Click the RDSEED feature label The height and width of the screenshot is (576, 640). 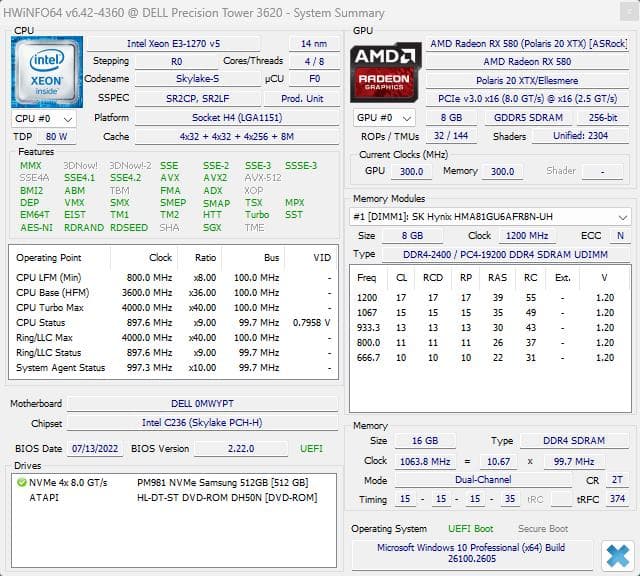click(129, 227)
